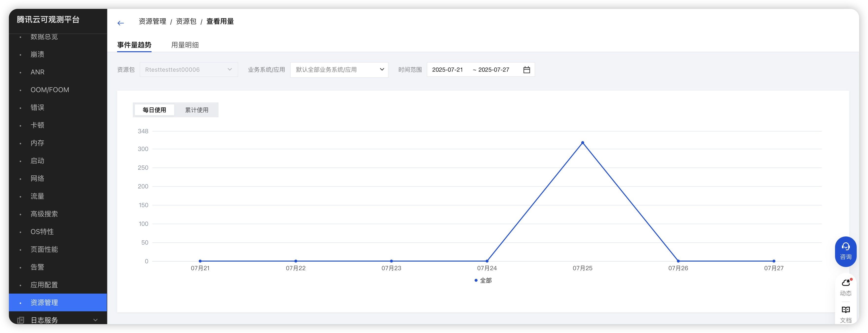Toggle the 全部 legend series dot

476,280
